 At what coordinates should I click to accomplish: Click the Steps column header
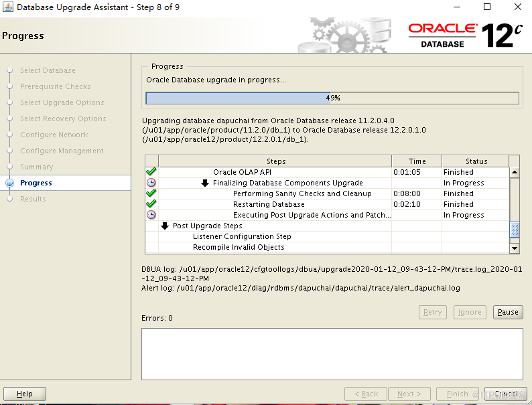pos(275,161)
